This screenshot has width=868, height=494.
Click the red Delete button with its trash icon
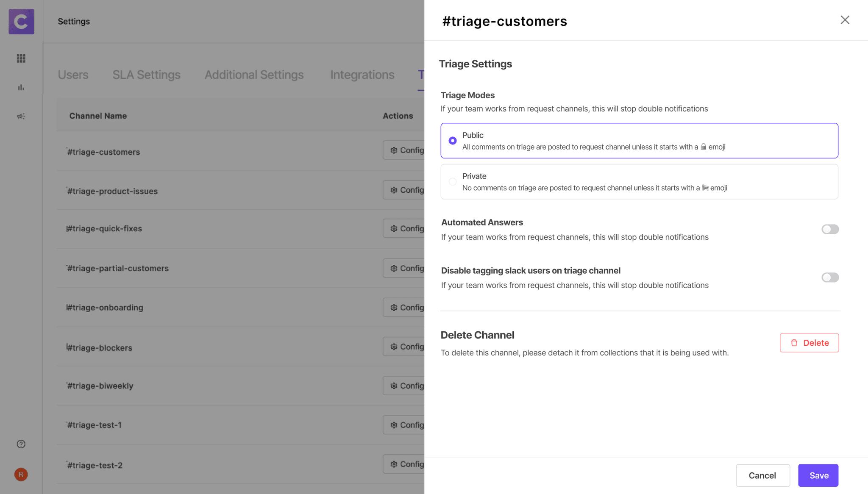click(809, 343)
